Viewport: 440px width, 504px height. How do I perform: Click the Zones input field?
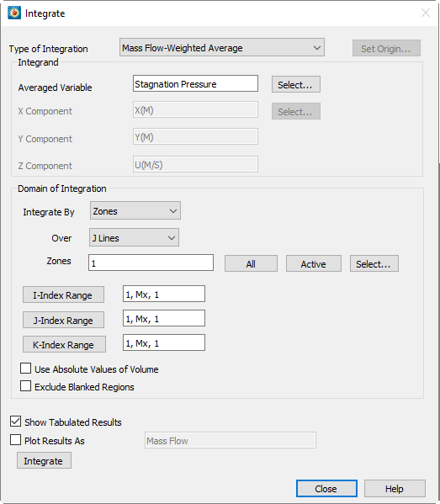151,263
